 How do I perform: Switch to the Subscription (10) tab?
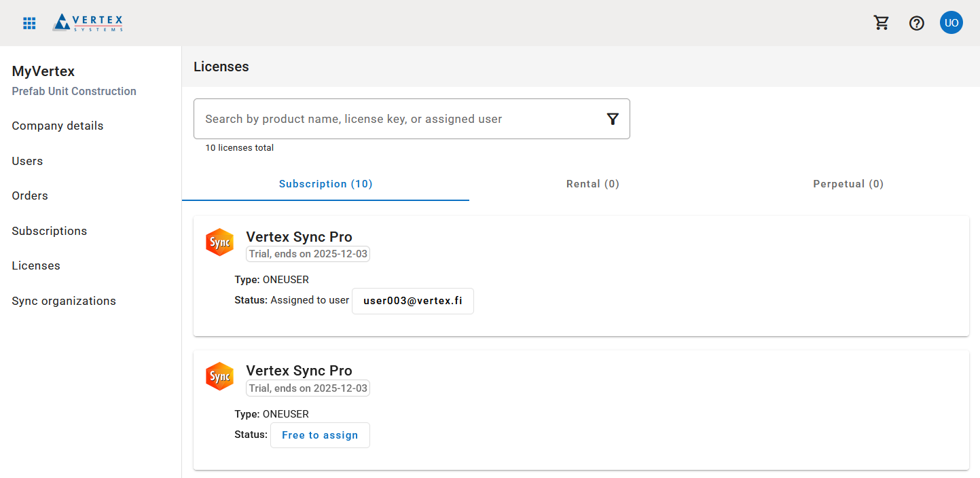[325, 184]
